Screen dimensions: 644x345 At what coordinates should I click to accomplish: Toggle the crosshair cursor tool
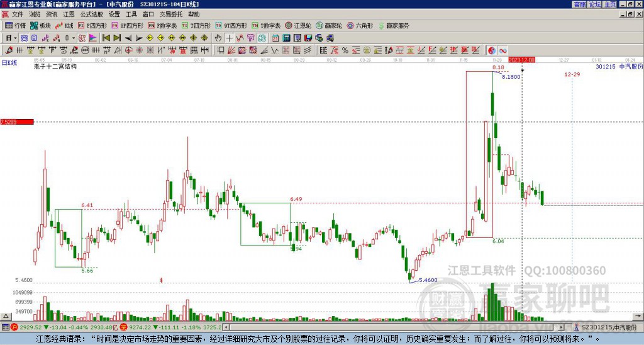229,38
